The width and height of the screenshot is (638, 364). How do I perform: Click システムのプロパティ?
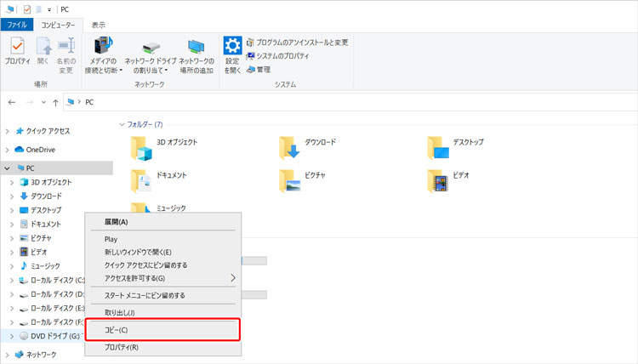click(x=278, y=56)
